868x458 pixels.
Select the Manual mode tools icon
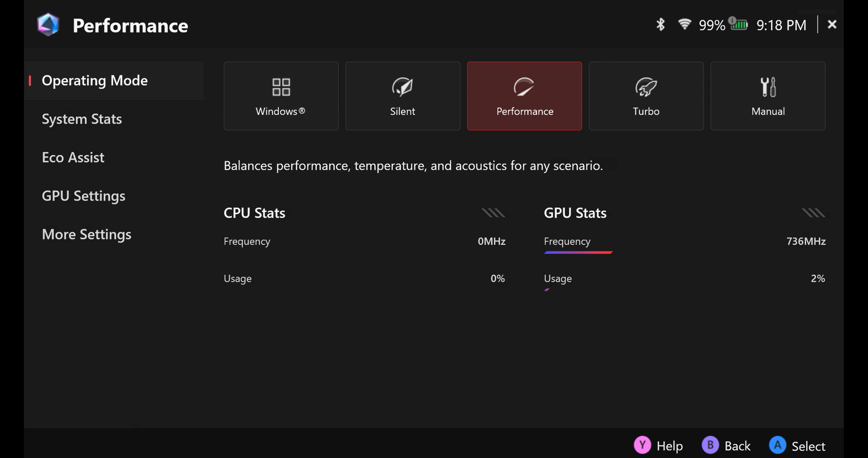[768, 87]
